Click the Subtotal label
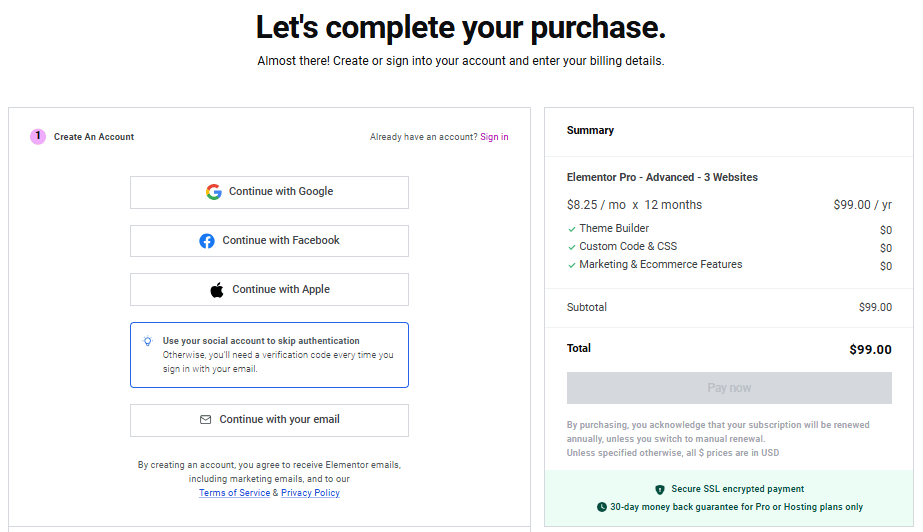The width and height of the screenshot is (923, 532). click(x=586, y=307)
